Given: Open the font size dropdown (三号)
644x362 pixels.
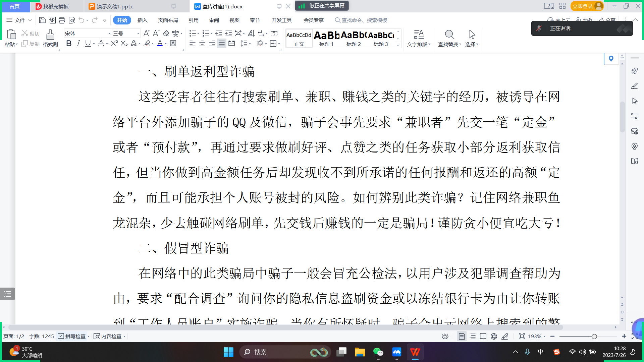Looking at the screenshot, I should click(x=138, y=33).
